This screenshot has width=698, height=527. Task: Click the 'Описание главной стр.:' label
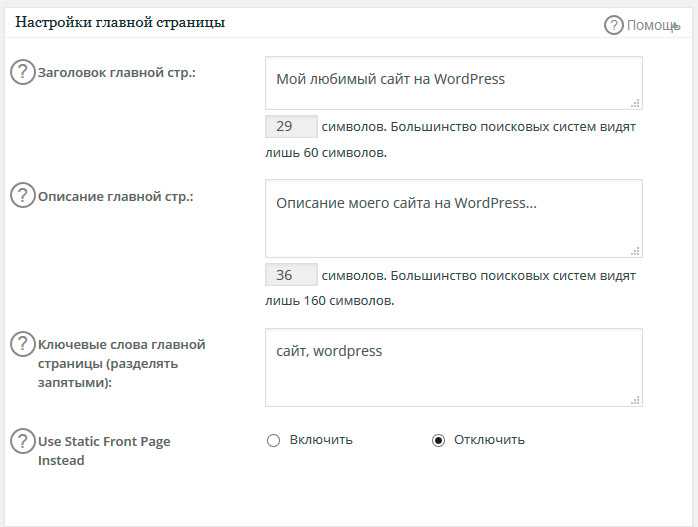coord(116,196)
